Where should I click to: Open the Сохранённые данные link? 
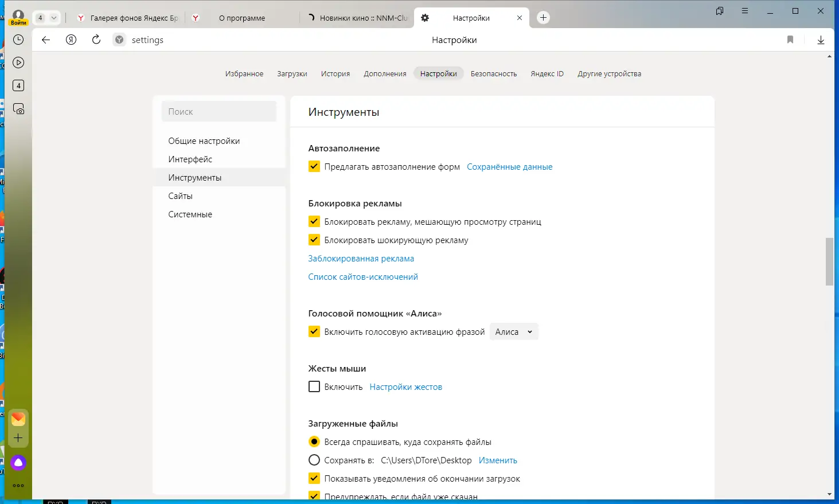(x=510, y=167)
